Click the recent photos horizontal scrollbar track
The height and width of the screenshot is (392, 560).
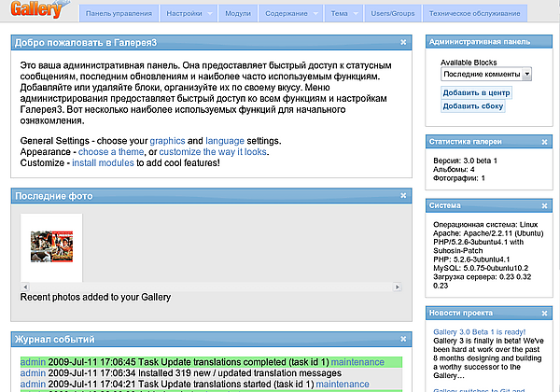coord(211,287)
